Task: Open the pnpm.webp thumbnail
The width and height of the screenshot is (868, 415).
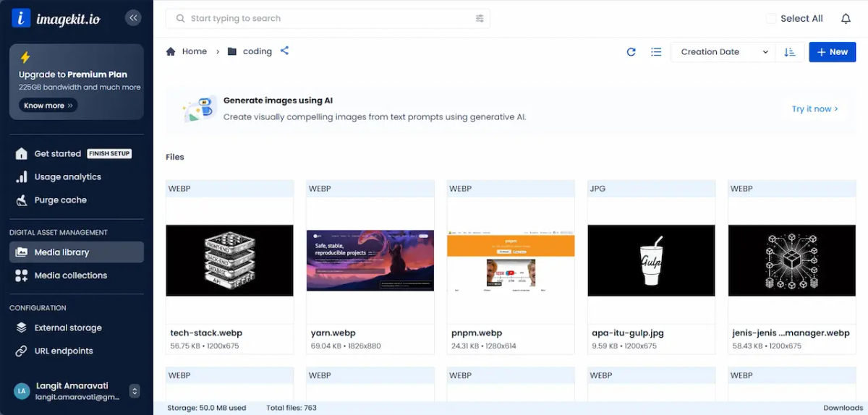Action: click(x=511, y=260)
